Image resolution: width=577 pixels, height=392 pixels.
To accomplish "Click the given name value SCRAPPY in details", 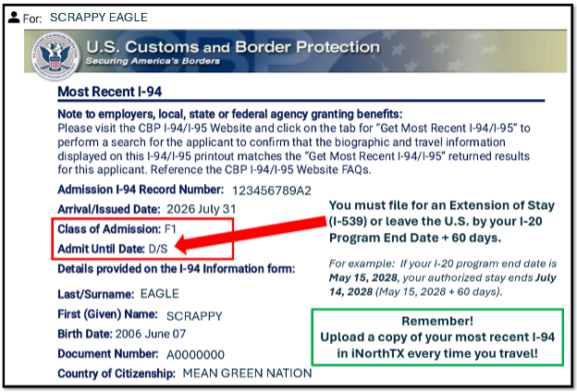I will pos(194,316).
